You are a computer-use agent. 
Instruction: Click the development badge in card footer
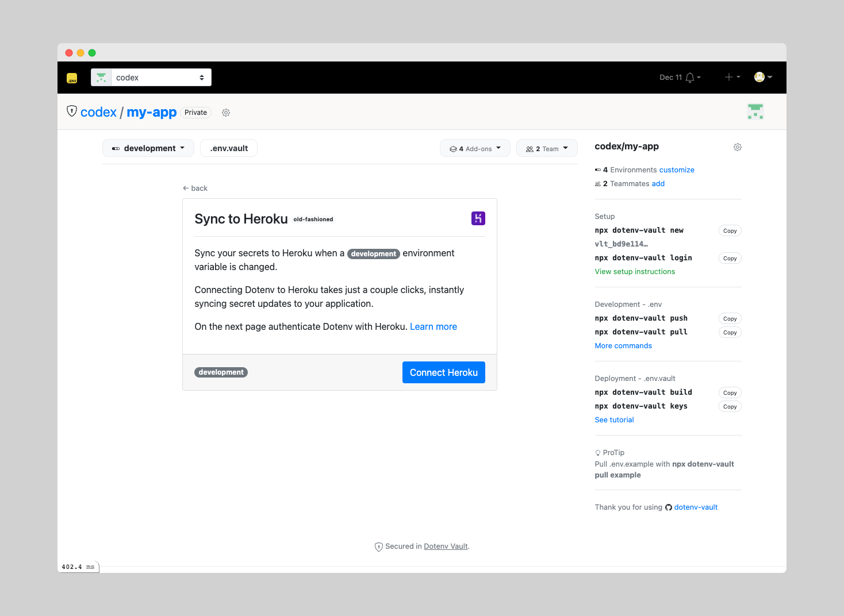click(221, 372)
